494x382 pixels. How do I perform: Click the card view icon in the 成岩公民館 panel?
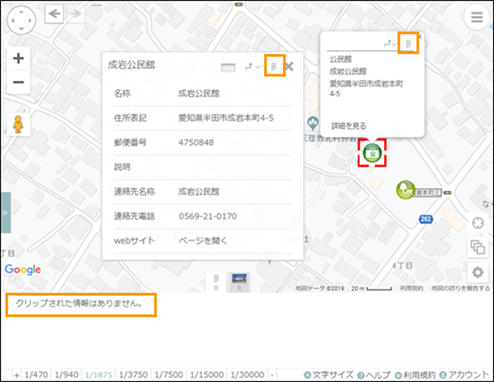[x=228, y=67]
